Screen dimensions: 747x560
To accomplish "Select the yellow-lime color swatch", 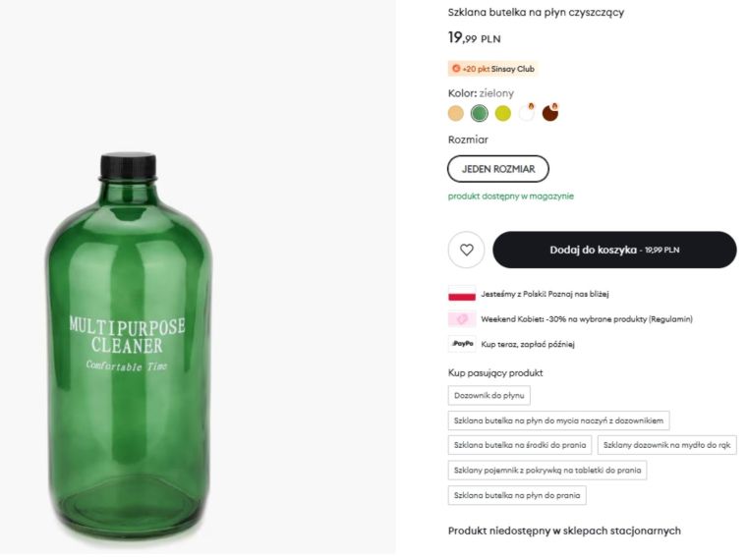I will tap(503, 113).
